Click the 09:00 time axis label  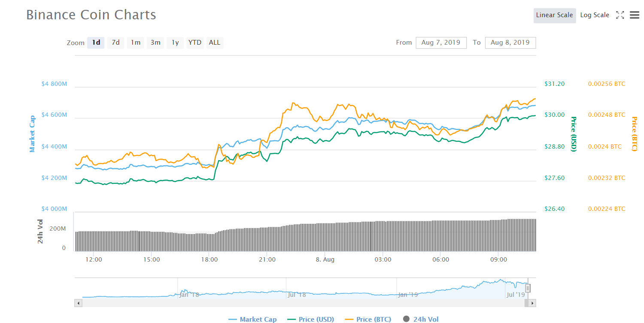tap(498, 260)
